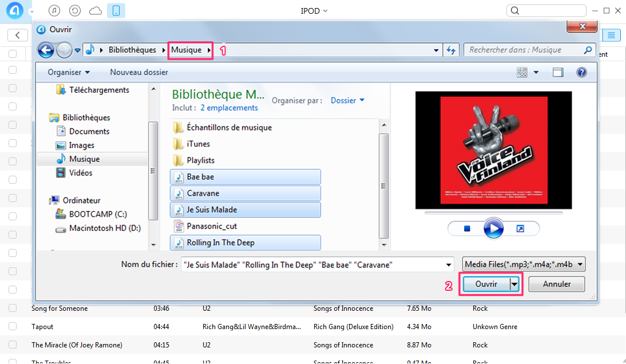This screenshot has height=364, width=626.
Task: Open the Organiser menu
Action: point(69,72)
